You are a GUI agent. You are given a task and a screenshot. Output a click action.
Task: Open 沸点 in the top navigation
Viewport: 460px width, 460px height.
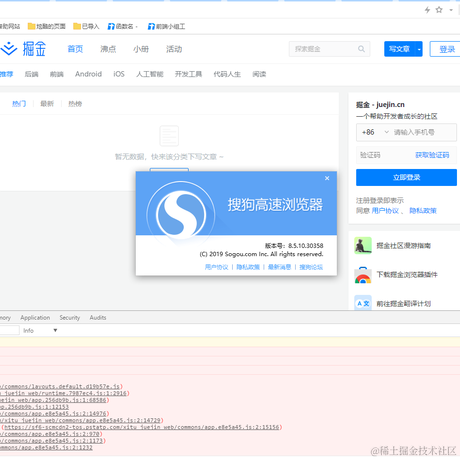[x=108, y=49]
